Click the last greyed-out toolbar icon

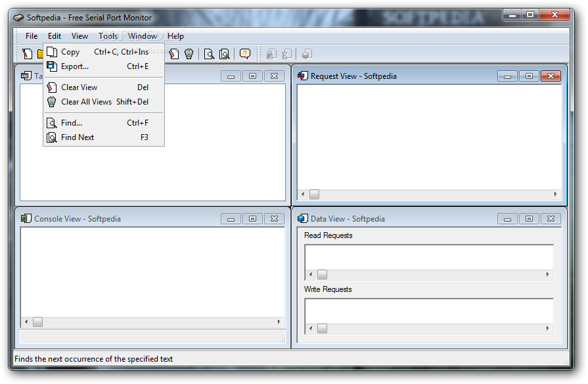[307, 55]
